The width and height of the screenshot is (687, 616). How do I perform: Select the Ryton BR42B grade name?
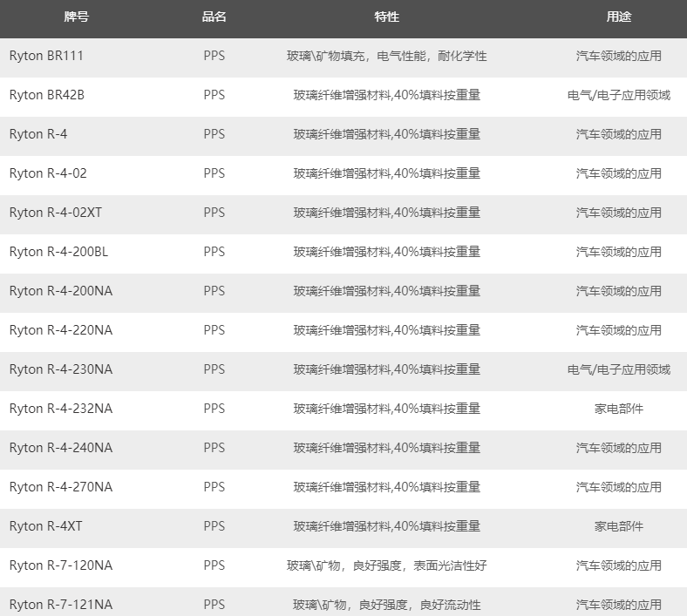pyautogui.click(x=46, y=95)
